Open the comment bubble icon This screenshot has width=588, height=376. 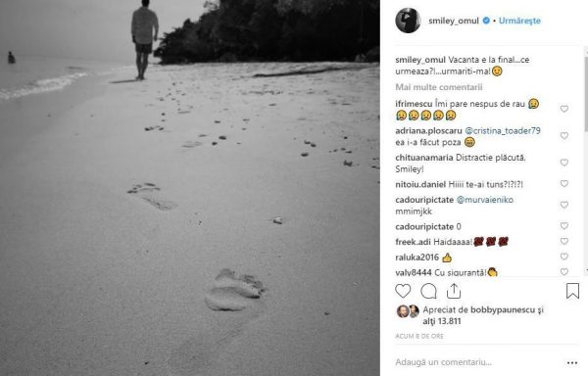[428, 291]
